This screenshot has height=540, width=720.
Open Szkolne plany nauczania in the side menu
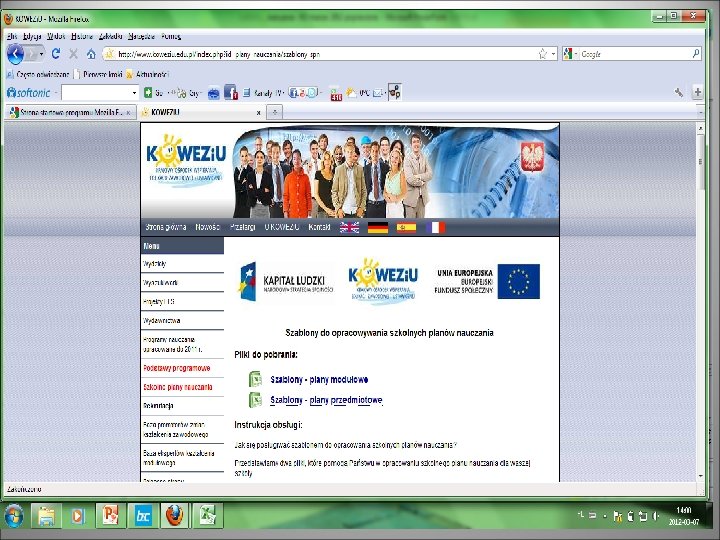178,387
